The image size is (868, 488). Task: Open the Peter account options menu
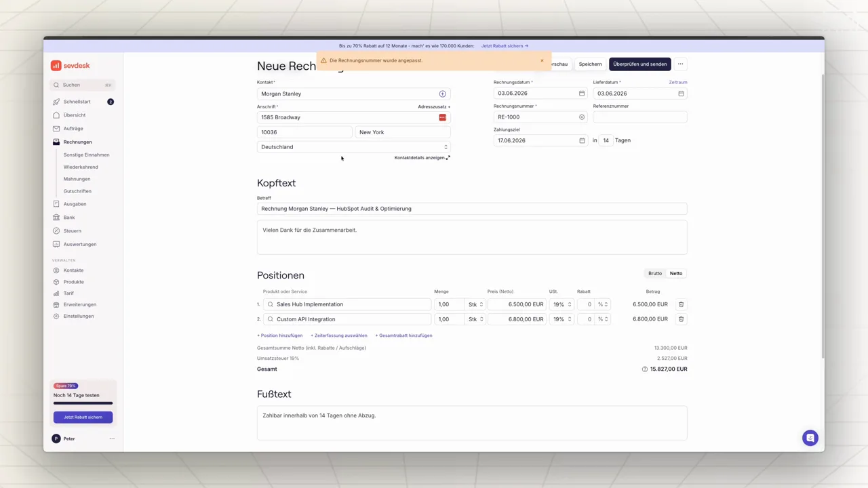(x=112, y=439)
